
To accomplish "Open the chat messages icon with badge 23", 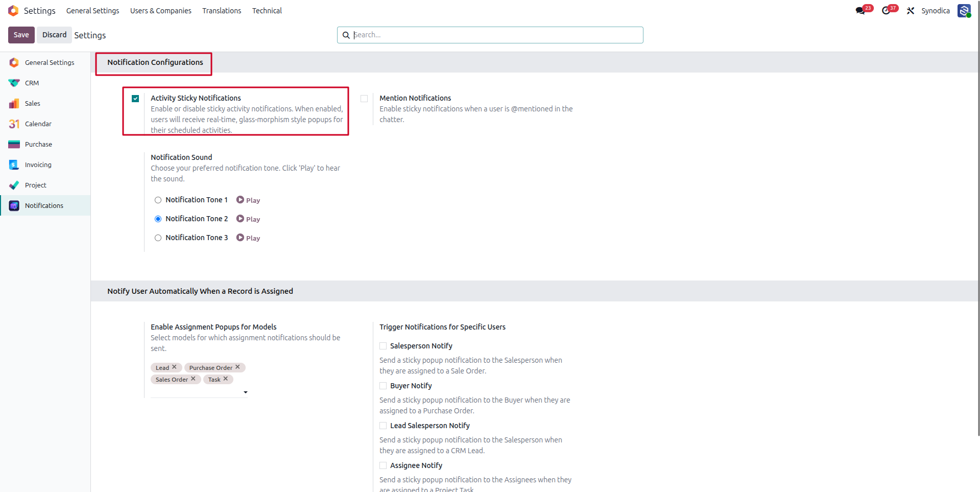I will [x=861, y=11].
